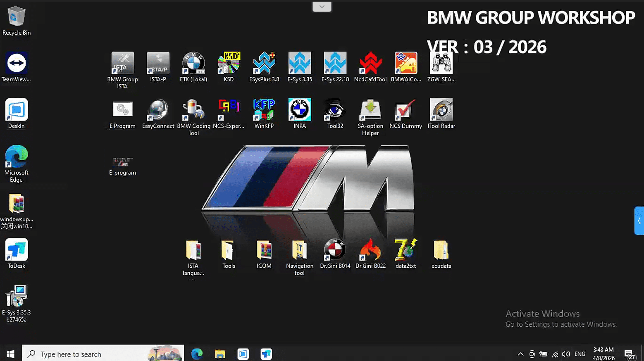644x361 pixels.
Task: Click the Windows Start button
Action: click(11, 354)
